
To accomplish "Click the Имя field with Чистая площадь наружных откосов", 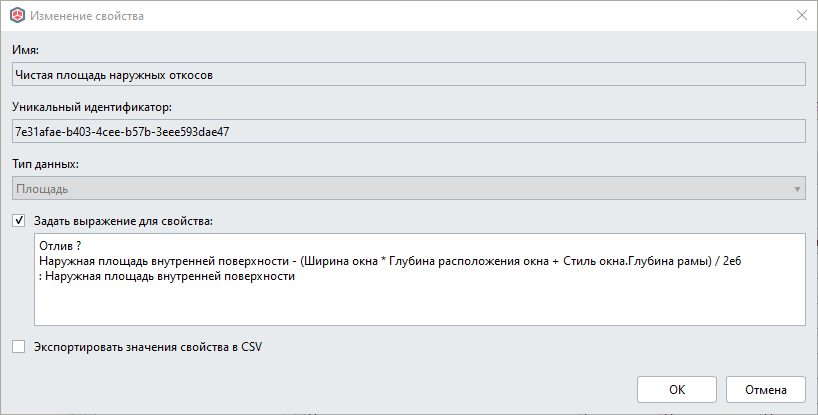I will click(409, 75).
